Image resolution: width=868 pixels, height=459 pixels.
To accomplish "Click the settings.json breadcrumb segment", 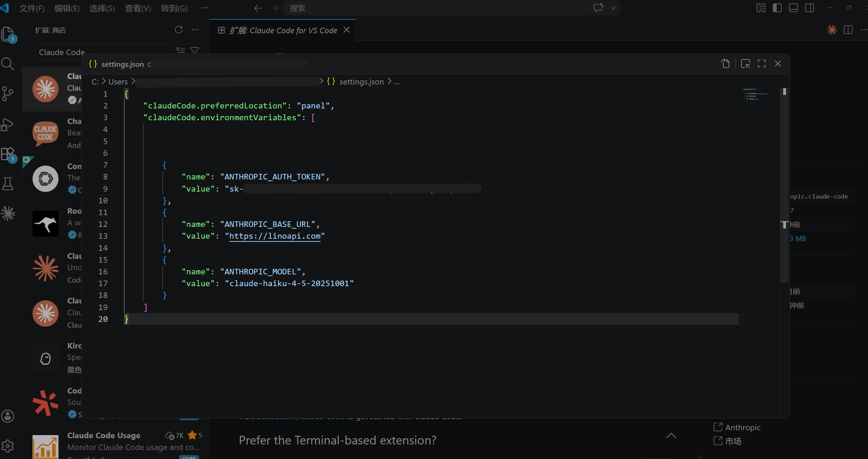I will [361, 82].
